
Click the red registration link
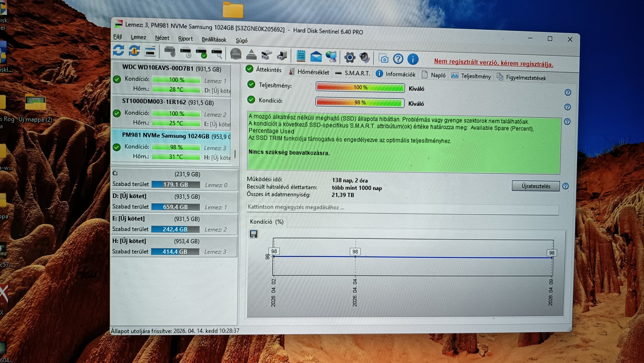point(493,62)
